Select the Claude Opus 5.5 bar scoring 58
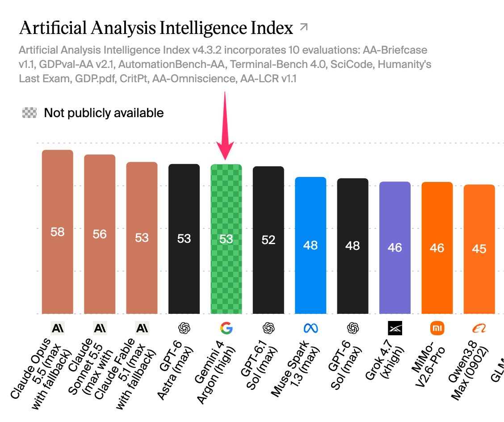 pos(58,232)
